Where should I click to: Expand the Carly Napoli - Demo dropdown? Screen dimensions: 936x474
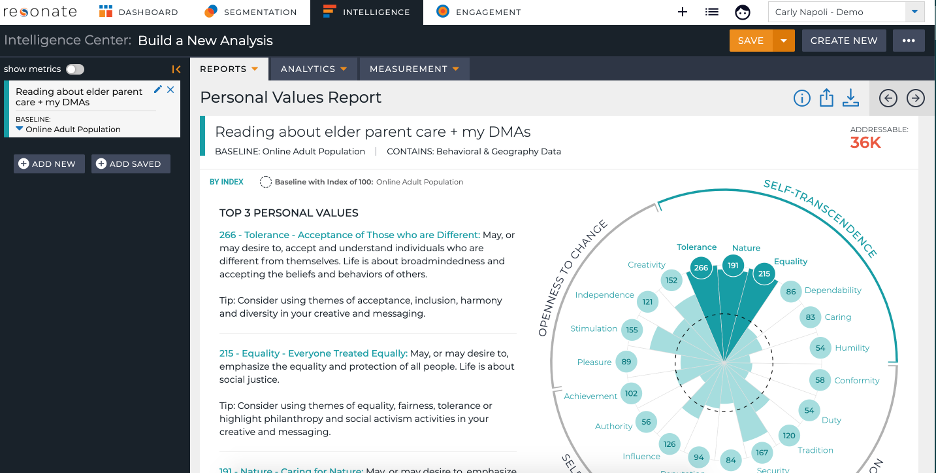[x=914, y=12]
